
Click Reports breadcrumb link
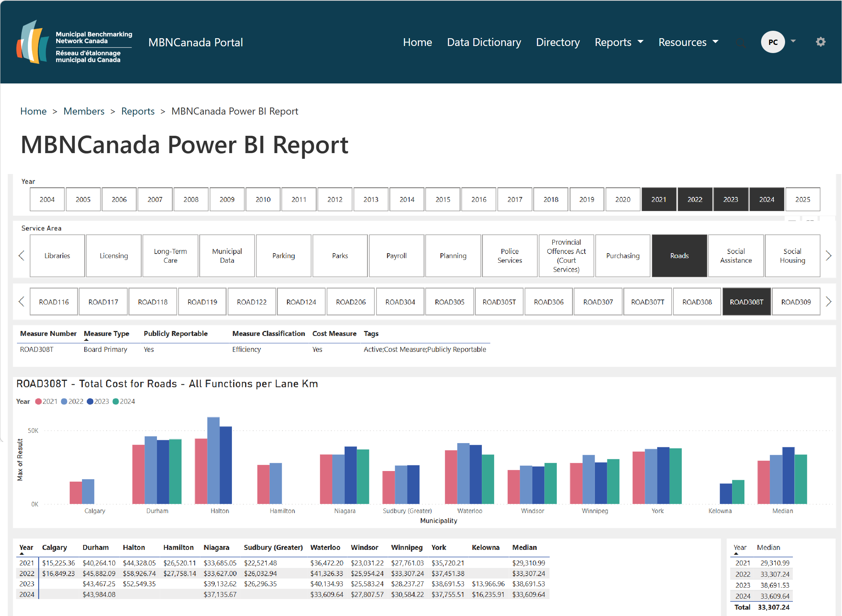[x=138, y=111]
